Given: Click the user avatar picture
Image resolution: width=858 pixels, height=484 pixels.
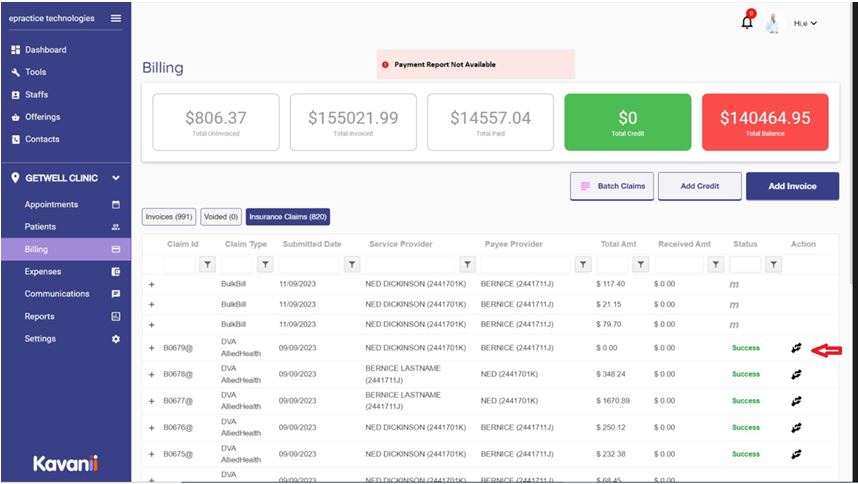Looking at the screenshot, I should 773,24.
